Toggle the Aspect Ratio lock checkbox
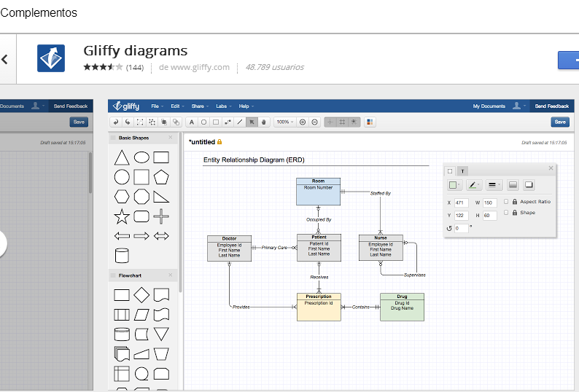 click(x=506, y=202)
